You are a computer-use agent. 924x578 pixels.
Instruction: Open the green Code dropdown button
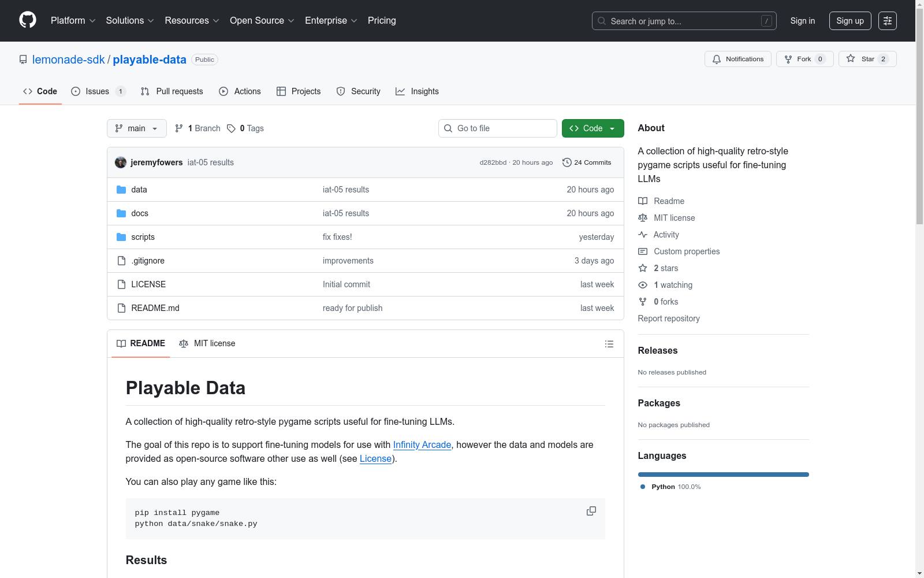pos(593,128)
